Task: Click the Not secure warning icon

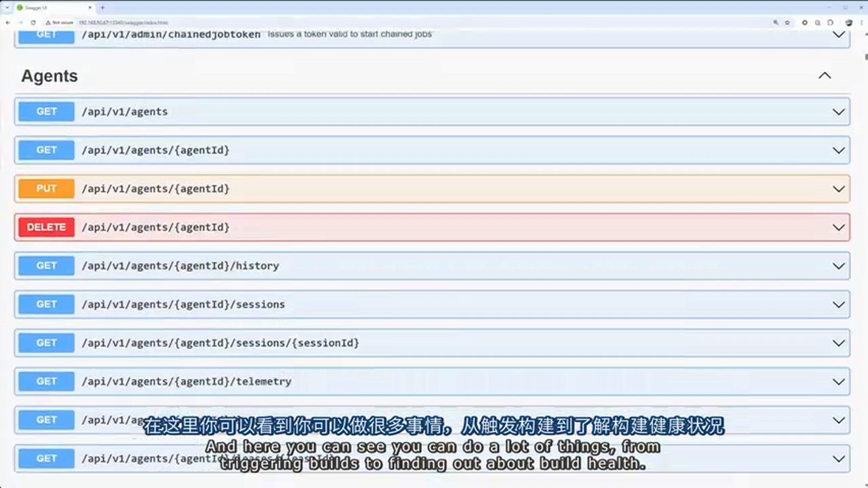Action: 49,22
